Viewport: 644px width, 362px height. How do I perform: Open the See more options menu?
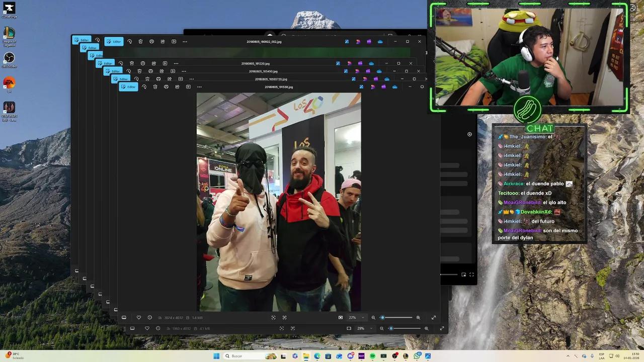[x=200, y=86]
